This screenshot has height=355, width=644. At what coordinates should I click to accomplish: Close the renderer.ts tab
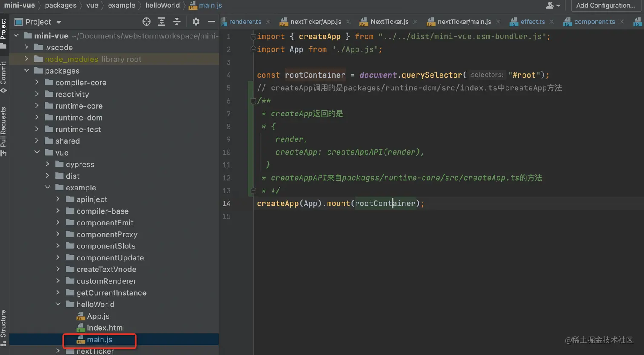pyautogui.click(x=268, y=22)
